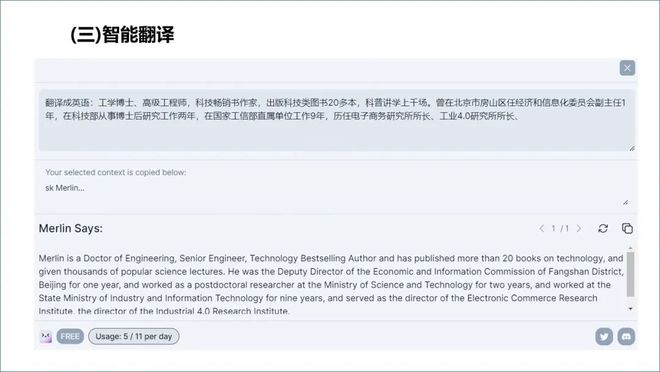
Task: Click into the Chinese translation prompt text box
Action: click(x=337, y=120)
